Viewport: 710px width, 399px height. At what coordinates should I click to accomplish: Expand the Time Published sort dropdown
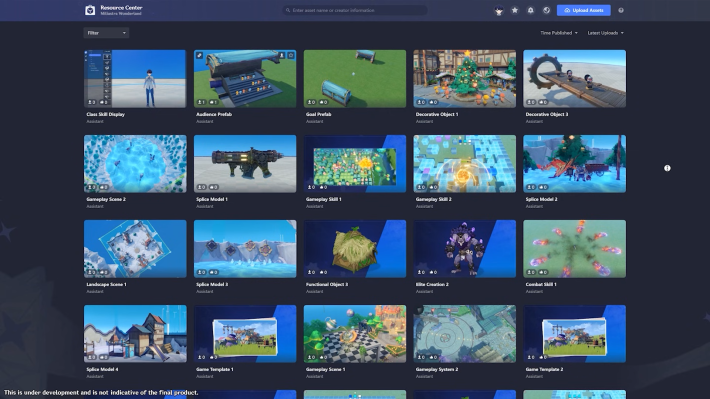559,33
